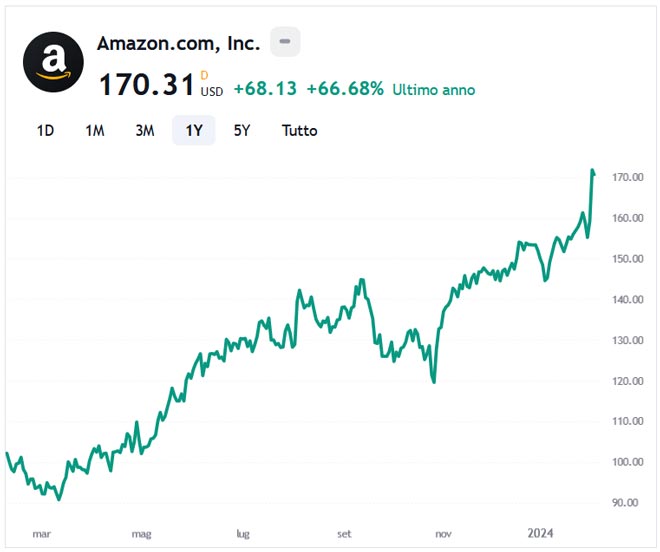Click the 100.00 price axis label
The height and width of the screenshot is (552, 660).
coord(626,462)
